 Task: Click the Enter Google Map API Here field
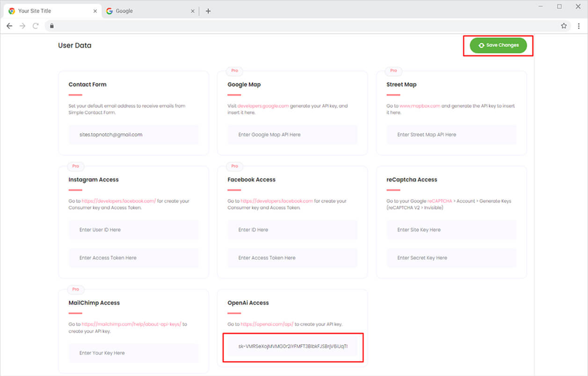click(292, 135)
